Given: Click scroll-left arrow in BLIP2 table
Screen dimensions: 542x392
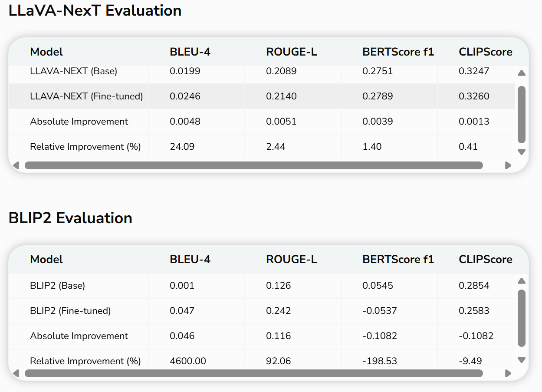Looking at the screenshot, I should coord(16,373).
